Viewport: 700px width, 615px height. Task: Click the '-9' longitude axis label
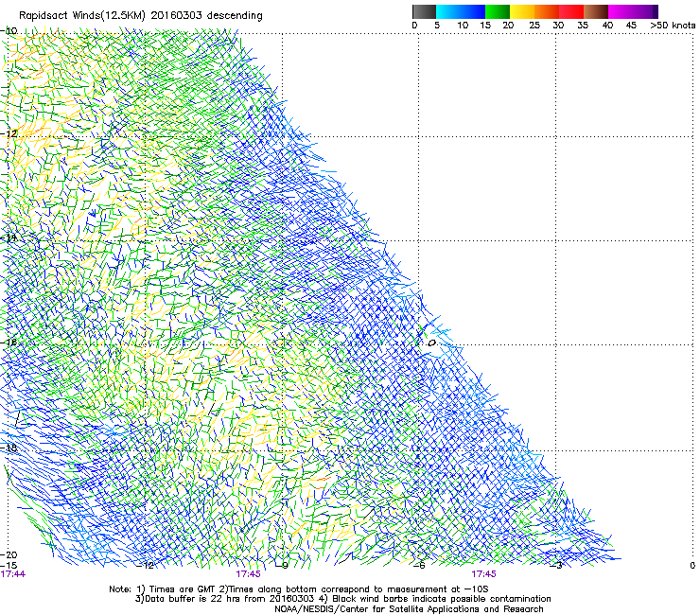click(x=282, y=566)
